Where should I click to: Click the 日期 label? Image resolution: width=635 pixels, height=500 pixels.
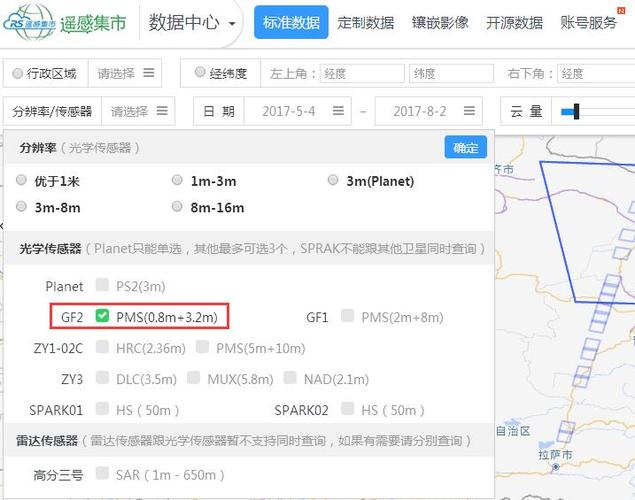[219, 111]
